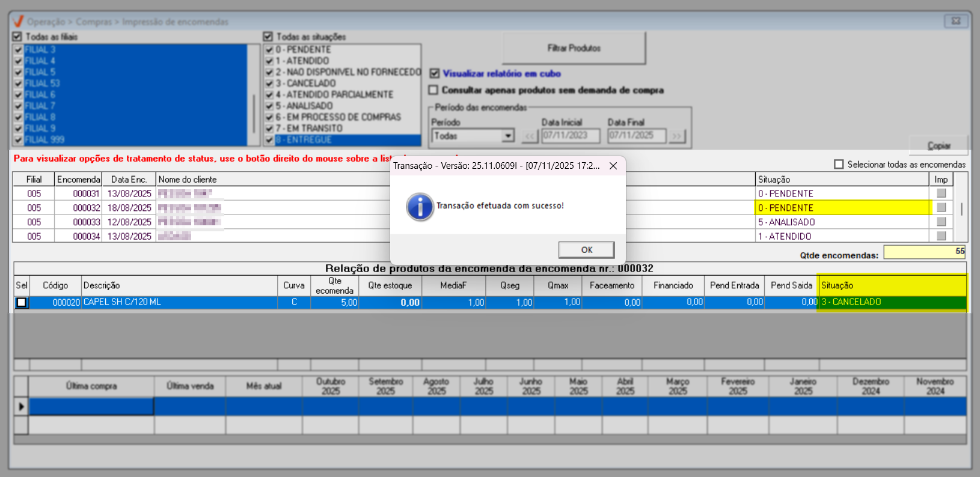
Task: Tick the Imp checkbox for order 000034
Action: click(941, 236)
